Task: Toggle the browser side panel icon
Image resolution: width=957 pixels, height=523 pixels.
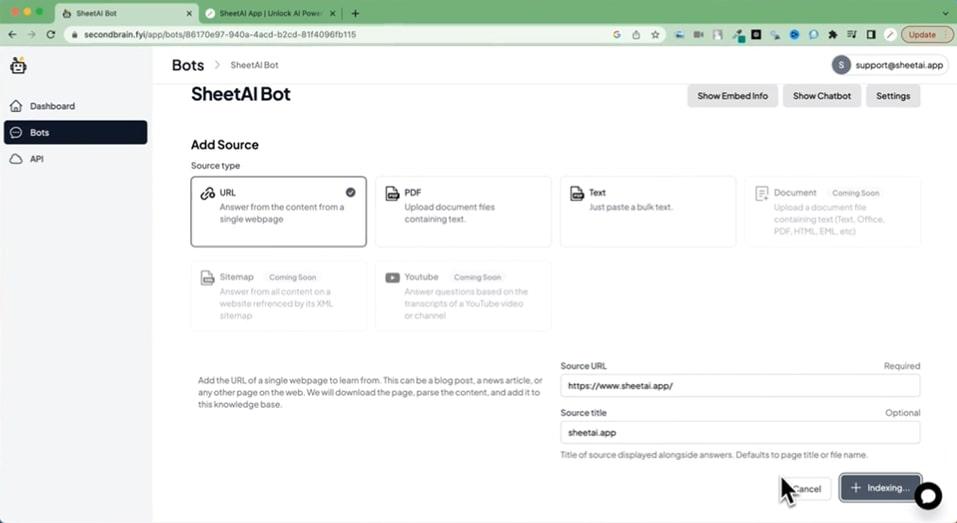Action: [871, 35]
